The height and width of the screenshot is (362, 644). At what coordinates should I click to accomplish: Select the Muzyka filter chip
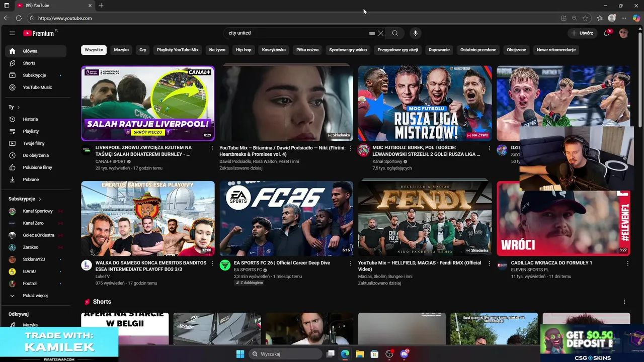click(121, 50)
